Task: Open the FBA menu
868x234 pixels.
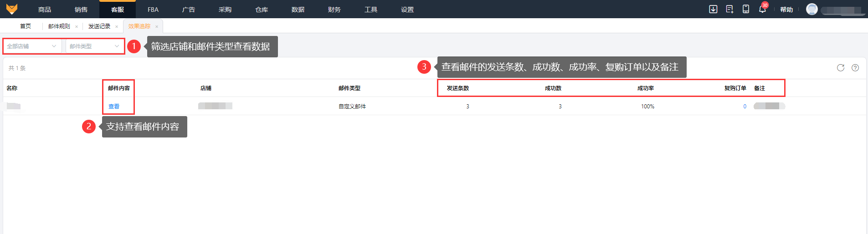Action: (153, 10)
